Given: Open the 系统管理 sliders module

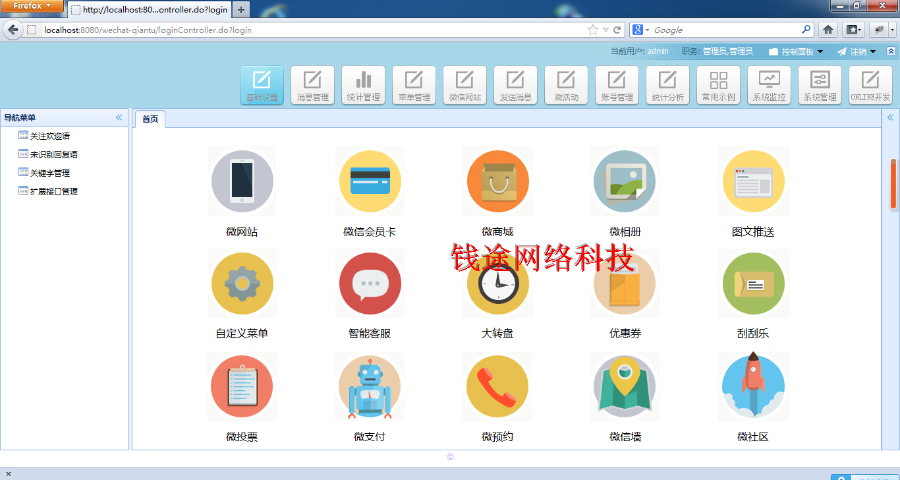Looking at the screenshot, I should (820, 85).
